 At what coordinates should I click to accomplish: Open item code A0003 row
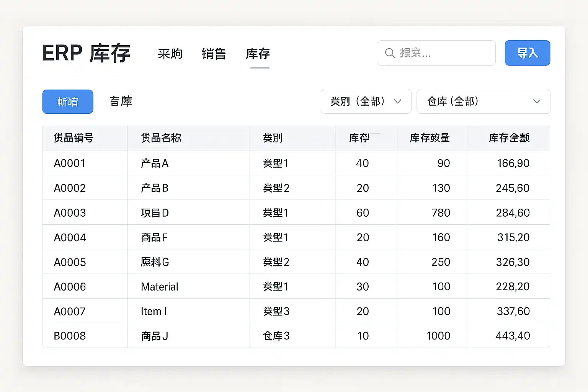[70, 213]
